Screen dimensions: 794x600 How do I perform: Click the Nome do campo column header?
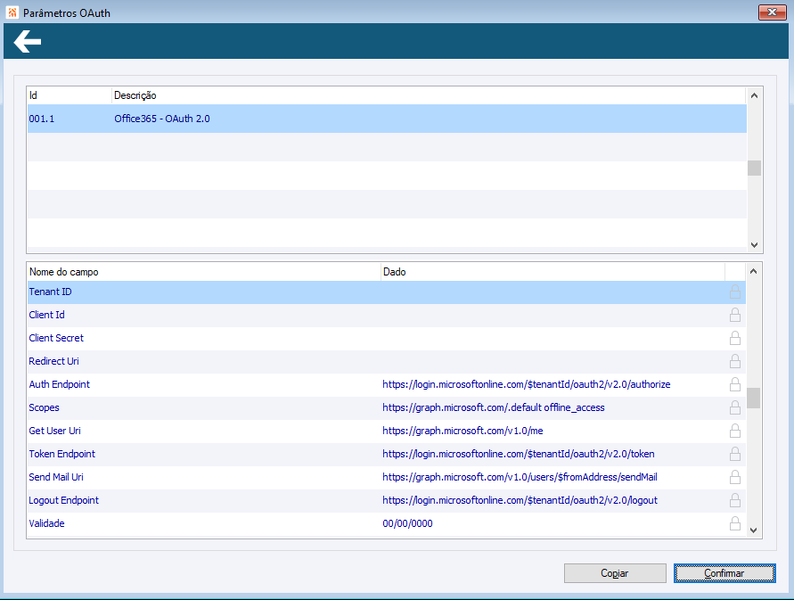click(204, 272)
